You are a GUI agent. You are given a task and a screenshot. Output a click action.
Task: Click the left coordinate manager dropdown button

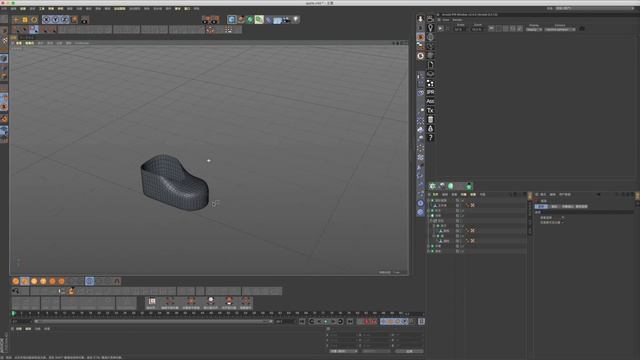(344, 351)
